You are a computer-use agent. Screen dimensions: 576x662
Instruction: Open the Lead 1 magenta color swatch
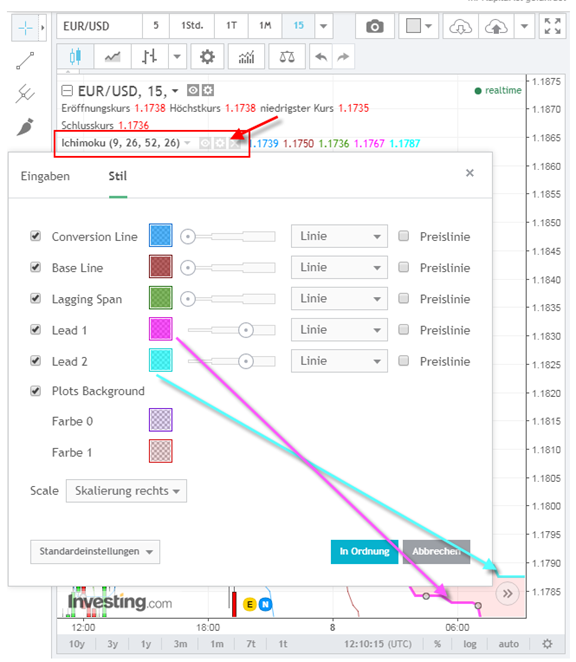click(x=160, y=329)
